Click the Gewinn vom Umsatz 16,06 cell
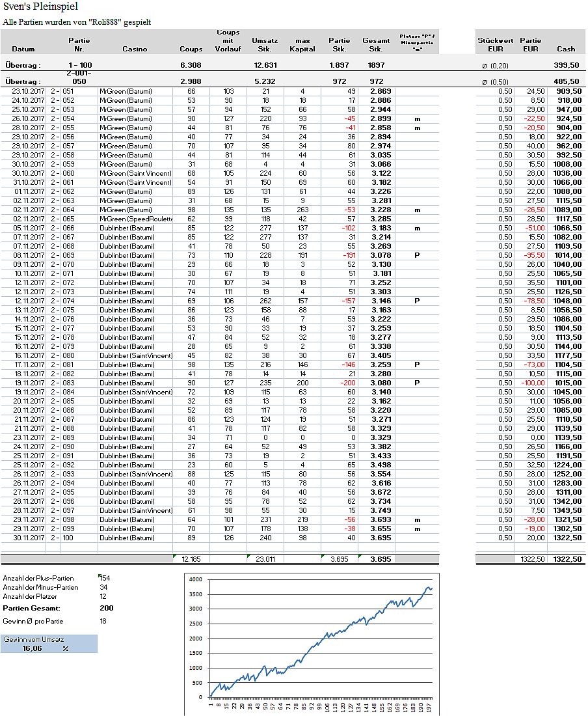 click(x=33, y=648)
